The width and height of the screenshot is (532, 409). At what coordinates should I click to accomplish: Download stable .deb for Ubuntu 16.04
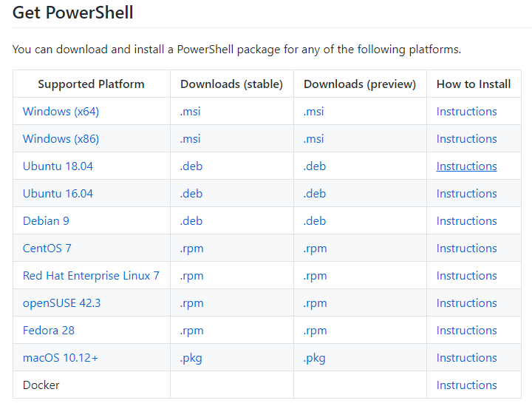[191, 193]
